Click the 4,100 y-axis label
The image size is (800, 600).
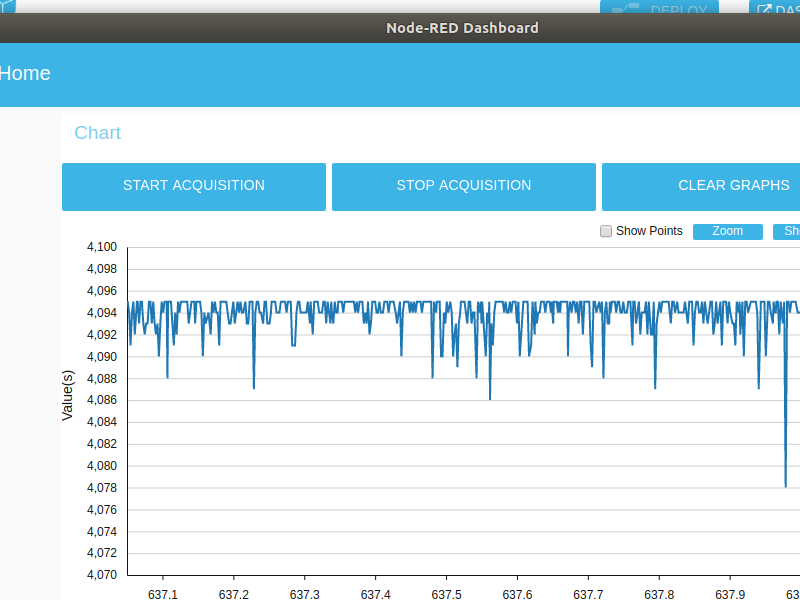pos(102,247)
